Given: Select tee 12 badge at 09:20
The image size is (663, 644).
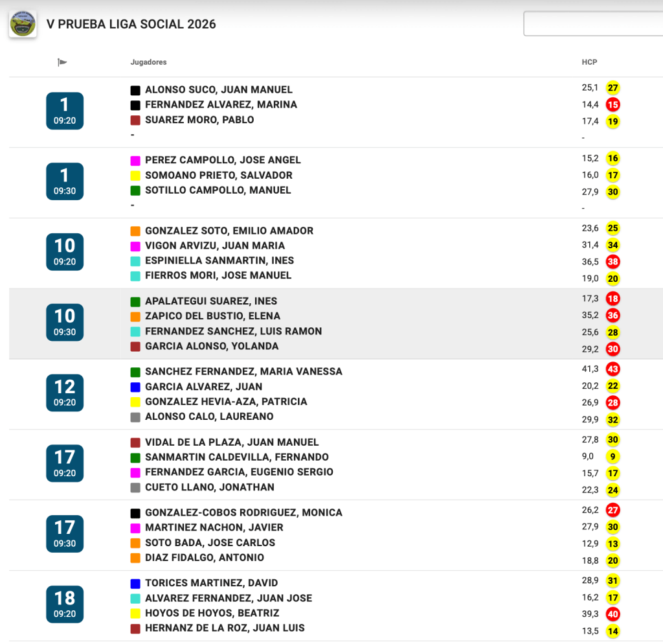Looking at the screenshot, I should pyautogui.click(x=65, y=393).
